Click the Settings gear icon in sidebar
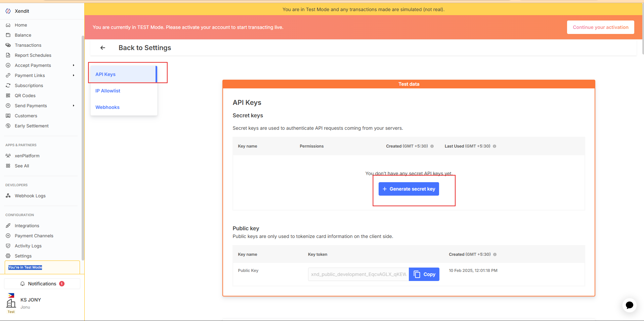 click(x=8, y=256)
